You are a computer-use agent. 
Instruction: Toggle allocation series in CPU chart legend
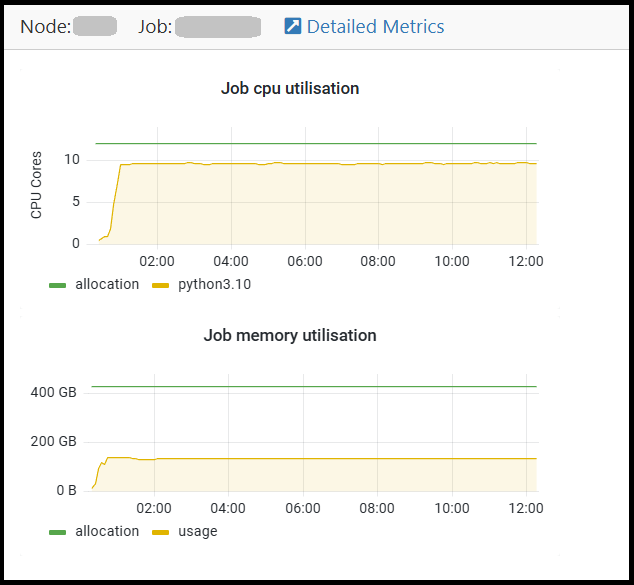(107, 285)
